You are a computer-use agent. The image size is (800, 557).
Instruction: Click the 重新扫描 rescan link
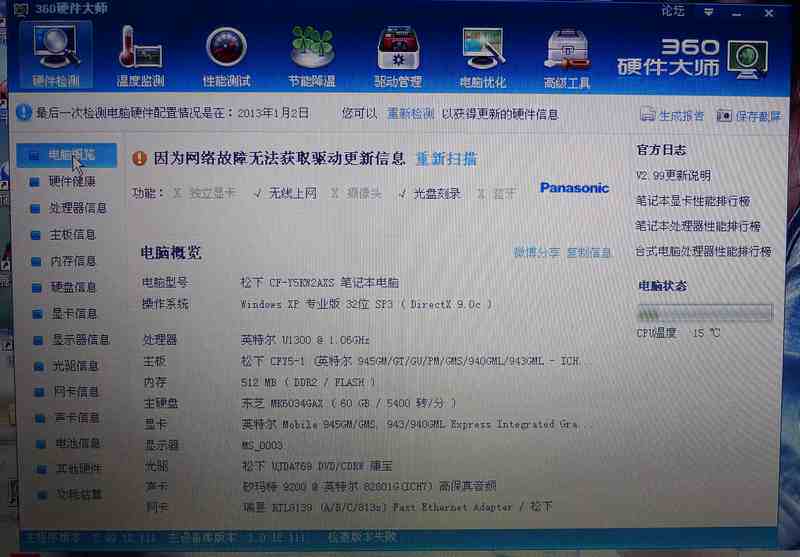click(x=446, y=158)
